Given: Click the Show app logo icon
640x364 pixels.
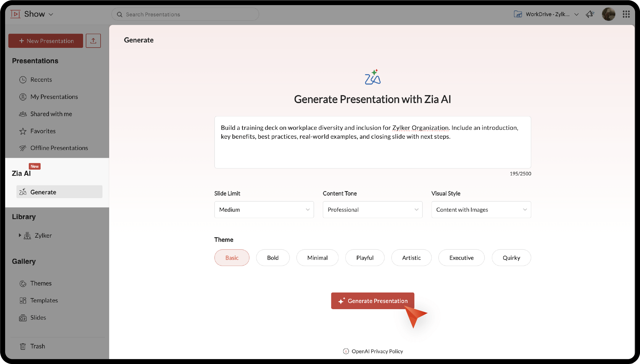Looking at the screenshot, I should [x=15, y=14].
